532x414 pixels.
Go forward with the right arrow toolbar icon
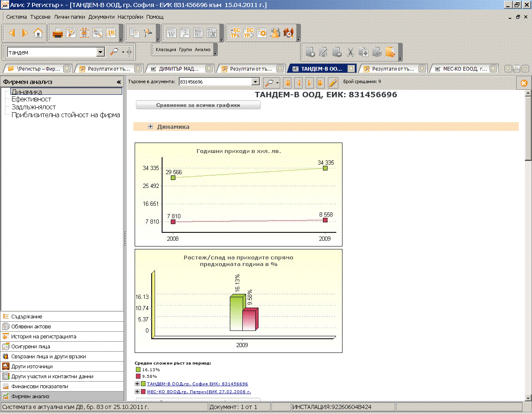[x=25, y=33]
